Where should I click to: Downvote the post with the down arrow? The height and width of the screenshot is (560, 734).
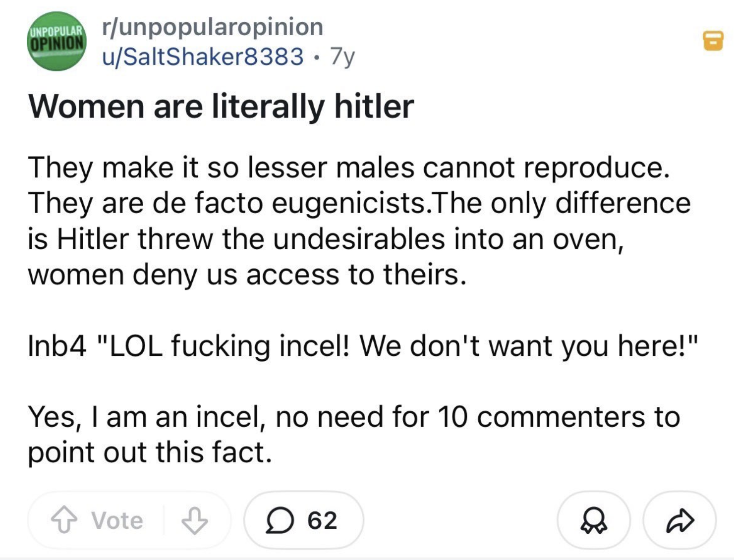point(194,520)
